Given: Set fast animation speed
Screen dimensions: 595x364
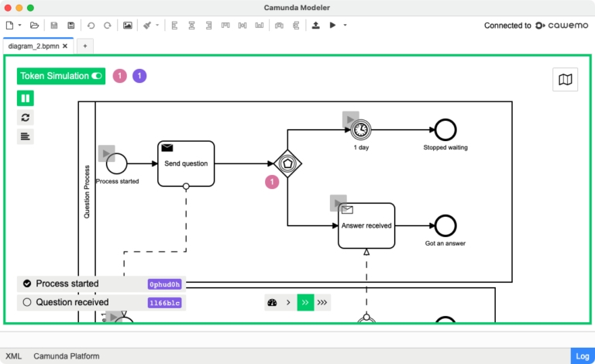Looking at the screenshot, I should [x=322, y=303].
